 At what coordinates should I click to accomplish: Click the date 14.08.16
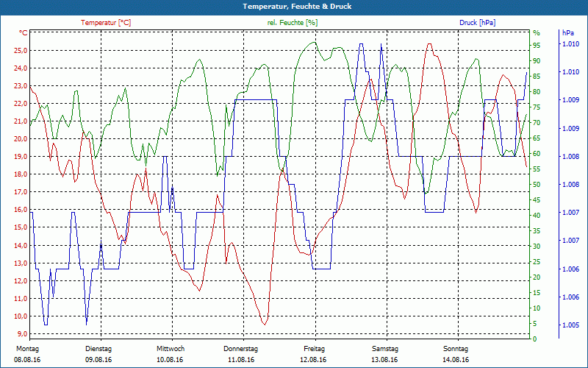456,360
